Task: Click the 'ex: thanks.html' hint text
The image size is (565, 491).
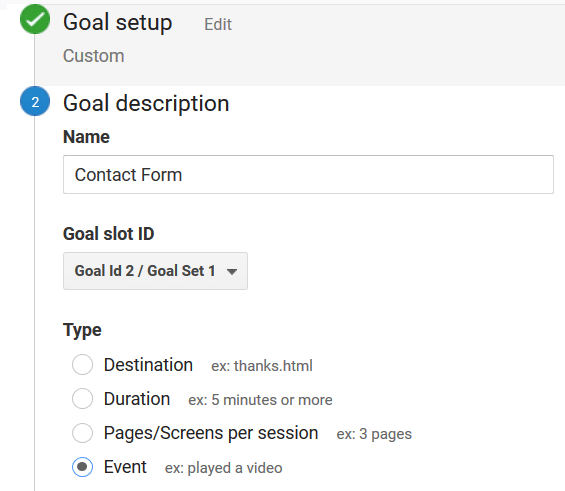Action: 262,366
